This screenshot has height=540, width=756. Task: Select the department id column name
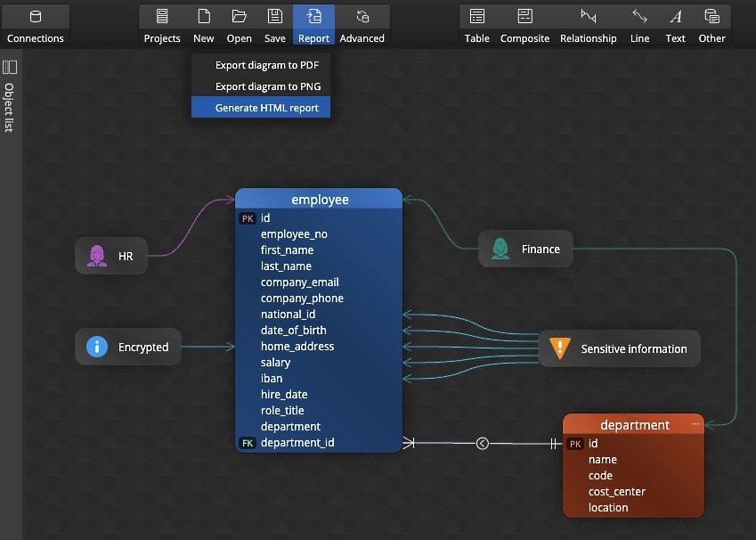[x=593, y=444]
